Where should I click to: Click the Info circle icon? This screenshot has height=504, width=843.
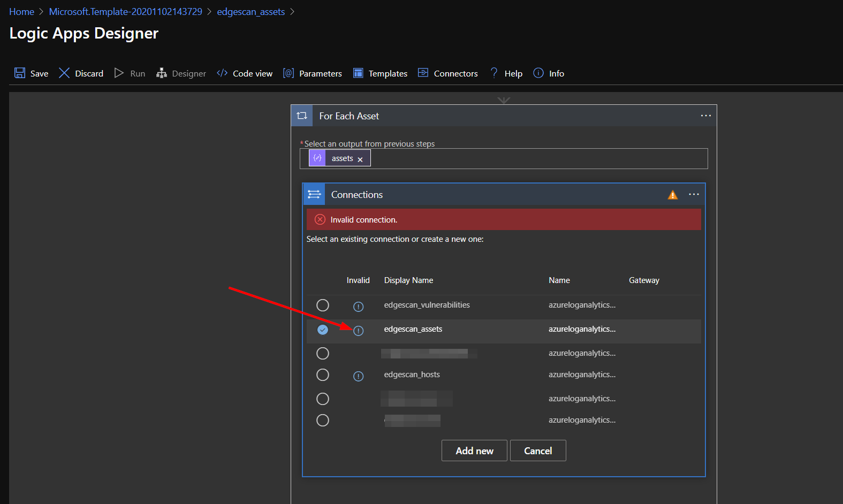pos(538,73)
